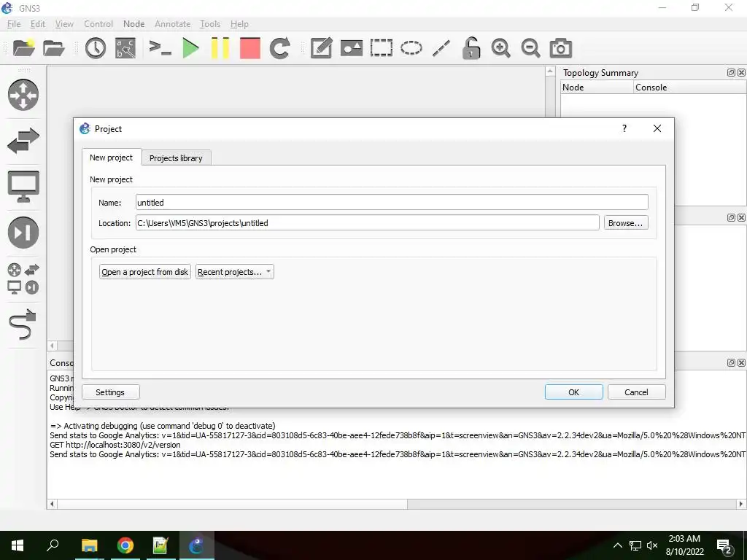This screenshot has width=747, height=560.
Task: Click the Console column header
Action: 690,87
